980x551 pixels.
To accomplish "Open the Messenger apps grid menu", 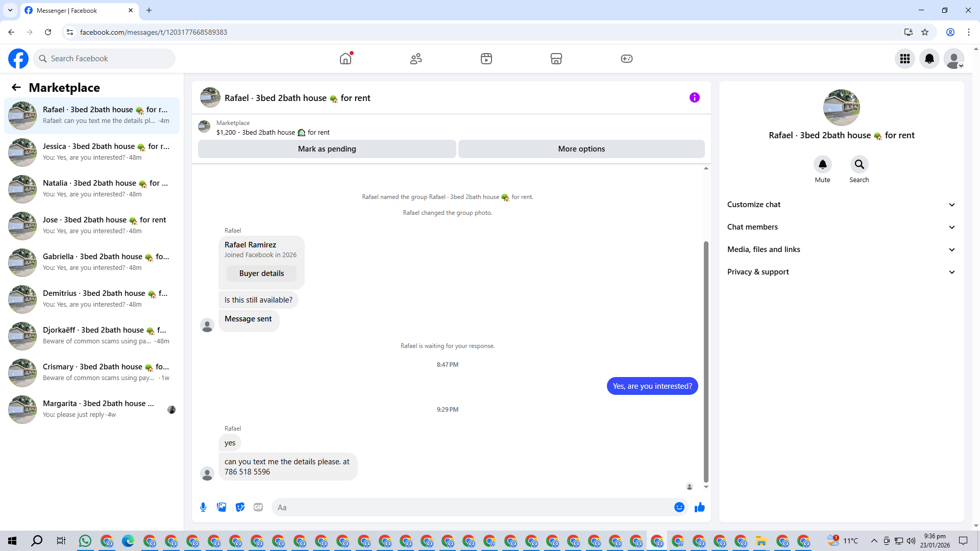I will (x=905, y=59).
